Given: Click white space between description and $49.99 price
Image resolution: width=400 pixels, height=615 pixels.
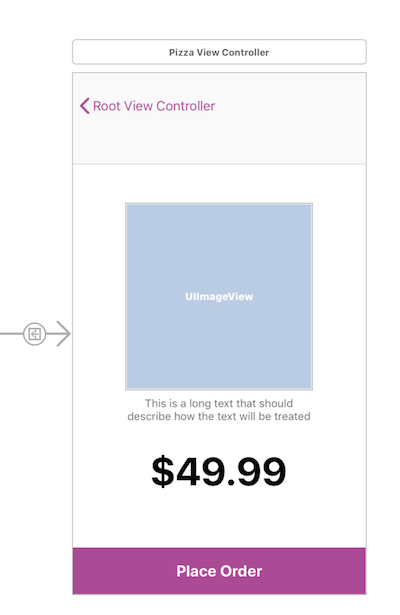Looking at the screenshot, I should pyautogui.click(x=219, y=437).
